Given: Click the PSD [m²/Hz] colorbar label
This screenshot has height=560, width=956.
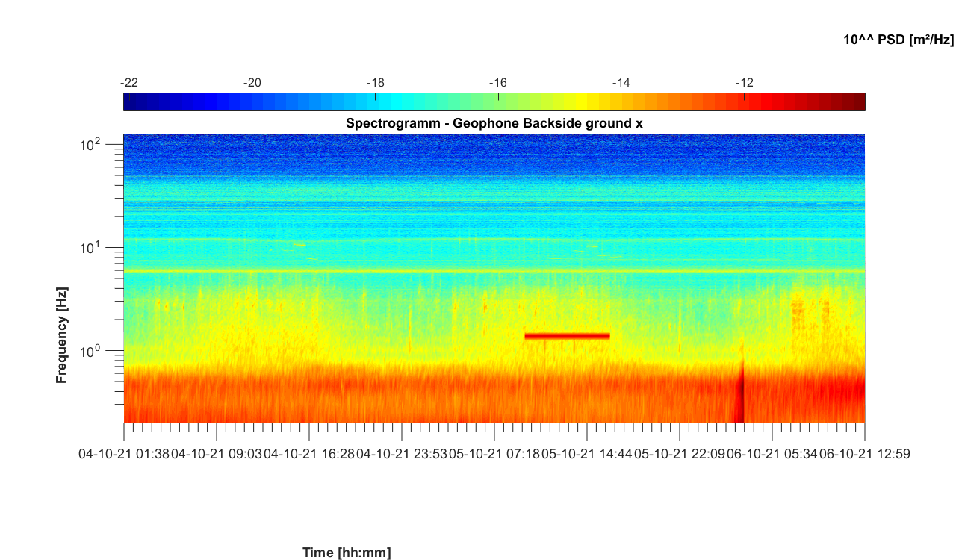Looking at the screenshot, I should click(x=898, y=40).
